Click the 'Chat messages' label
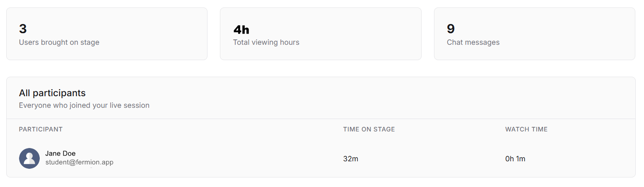 [x=473, y=42]
